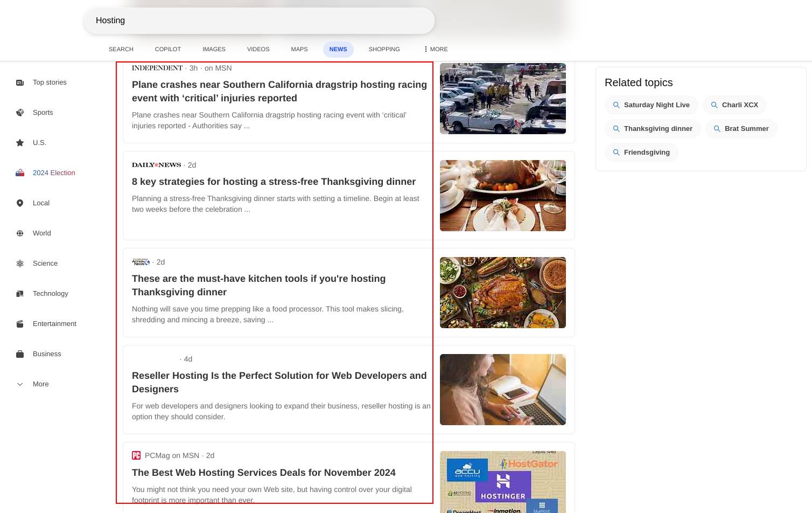The image size is (812, 513).
Task: Open the MORE search options menu
Action: tap(436, 49)
